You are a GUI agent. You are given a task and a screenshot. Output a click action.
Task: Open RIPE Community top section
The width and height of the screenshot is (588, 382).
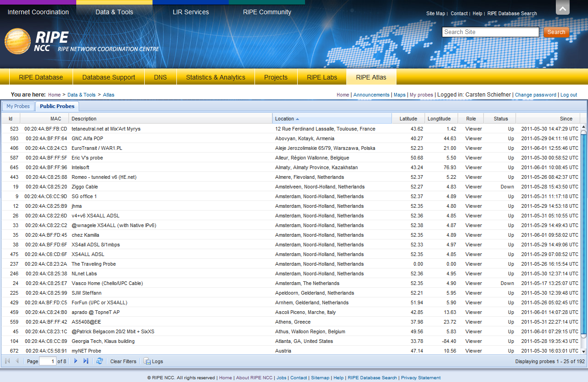tap(267, 12)
